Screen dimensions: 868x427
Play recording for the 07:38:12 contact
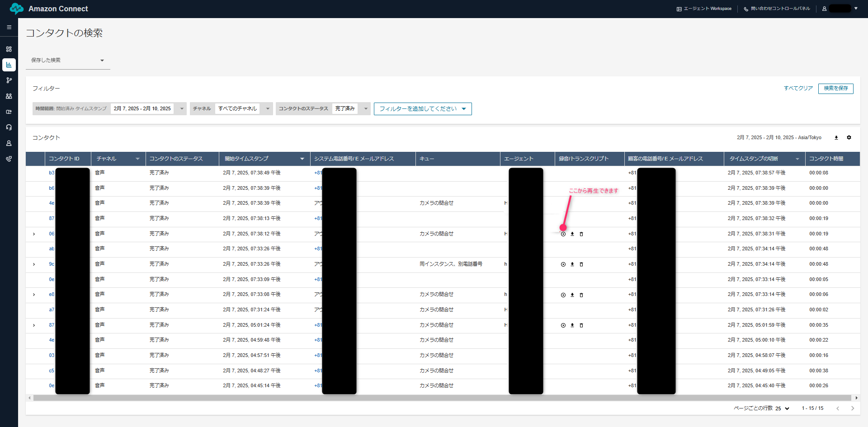pyautogui.click(x=563, y=234)
